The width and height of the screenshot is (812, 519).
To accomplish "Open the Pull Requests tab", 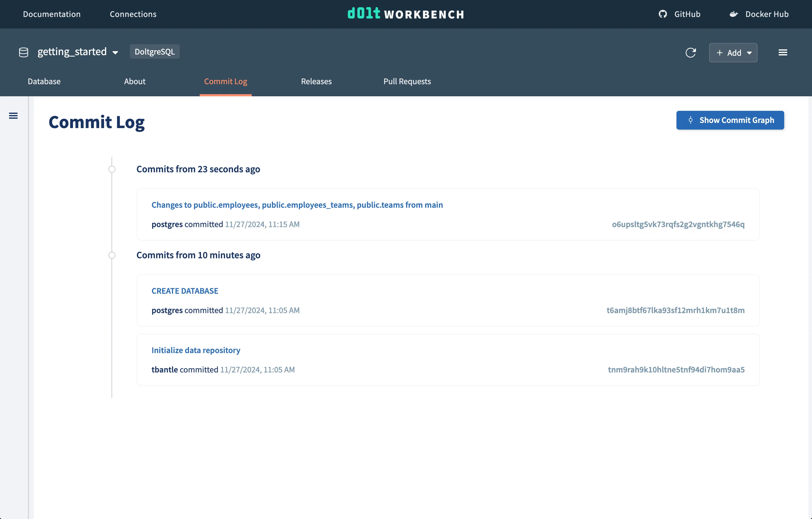I will click(x=407, y=81).
